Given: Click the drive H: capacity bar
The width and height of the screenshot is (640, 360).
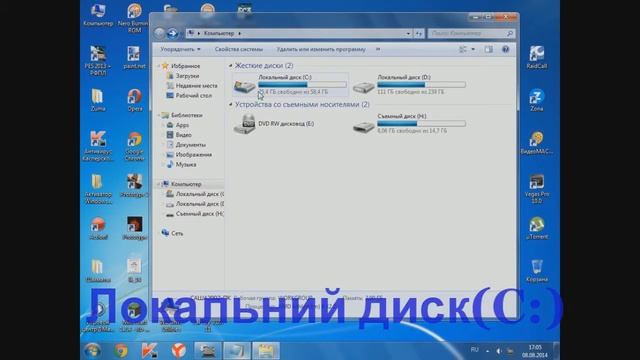Looking at the screenshot, I should point(421,123).
